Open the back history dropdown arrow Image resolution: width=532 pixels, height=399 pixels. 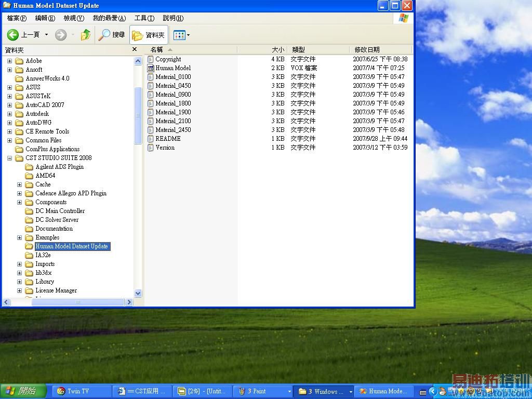46,35
